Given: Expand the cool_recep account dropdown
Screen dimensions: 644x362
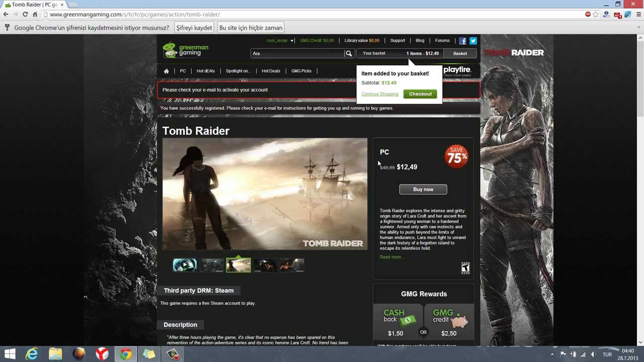Looking at the screenshot, I should click(280, 41).
